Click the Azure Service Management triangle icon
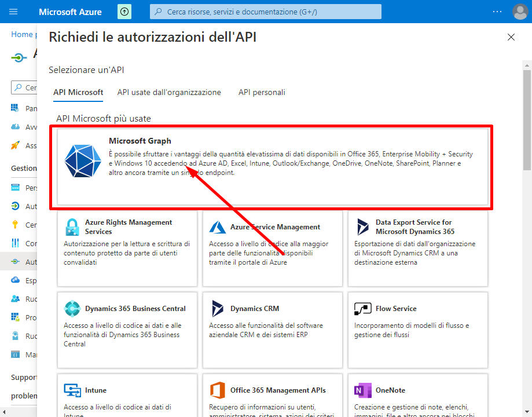This screenshot has height=417, width=532. [x=218, y=227]
